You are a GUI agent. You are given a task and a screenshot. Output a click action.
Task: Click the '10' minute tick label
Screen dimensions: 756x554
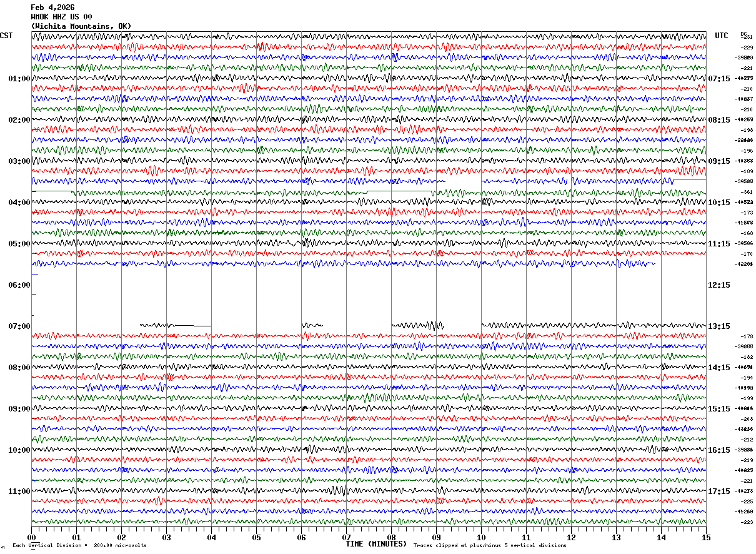481,537
